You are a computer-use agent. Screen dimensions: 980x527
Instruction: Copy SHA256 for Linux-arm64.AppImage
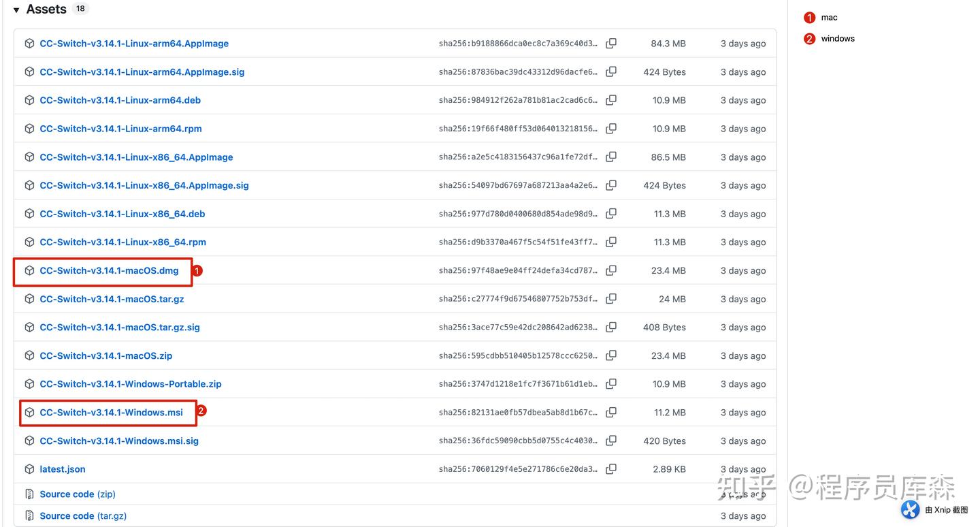coord(611,44)
